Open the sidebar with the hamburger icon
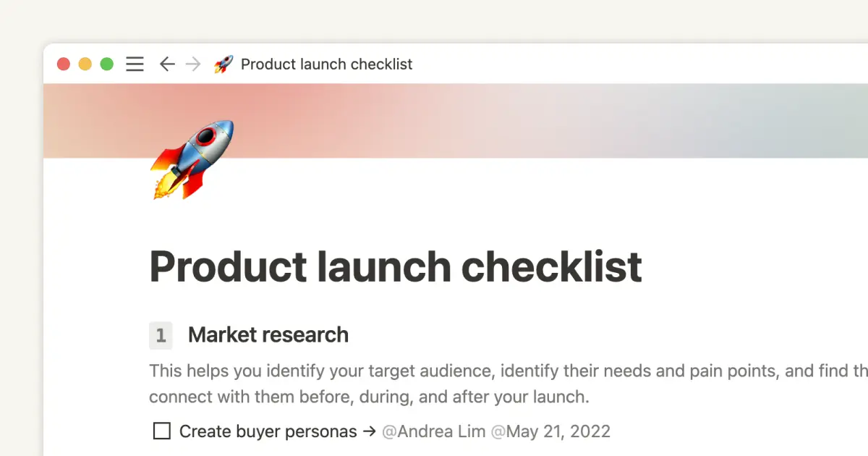 pos(135,64)
